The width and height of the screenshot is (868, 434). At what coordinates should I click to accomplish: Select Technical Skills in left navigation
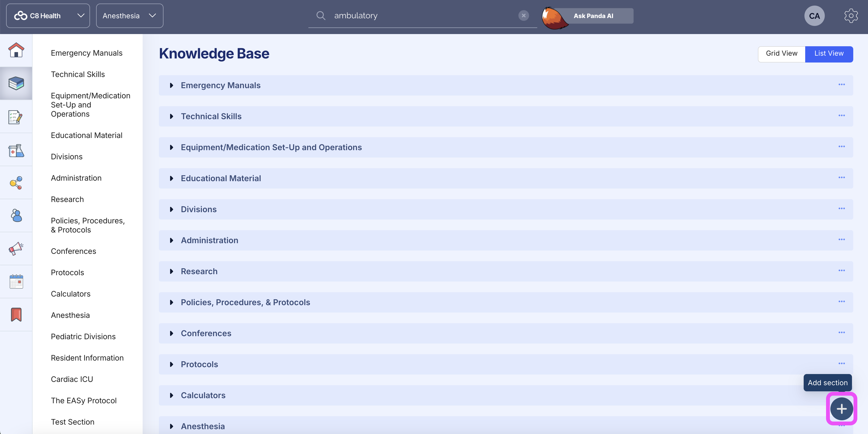tap(78, 74)
